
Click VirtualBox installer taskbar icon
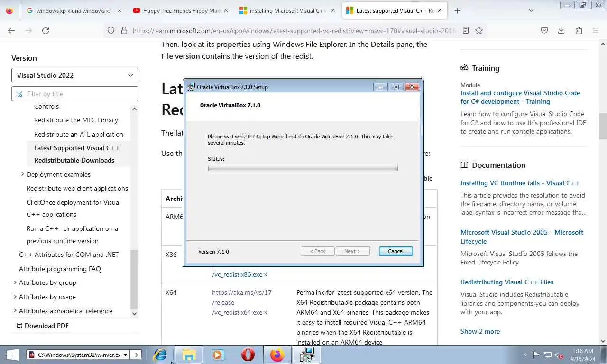point(306,355)
